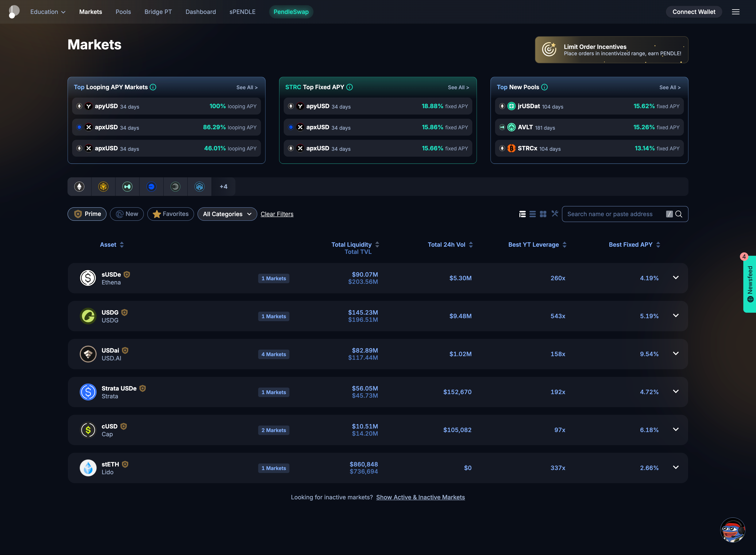
Task: Open the All Categories dropdown
Action: pos(227,214)
